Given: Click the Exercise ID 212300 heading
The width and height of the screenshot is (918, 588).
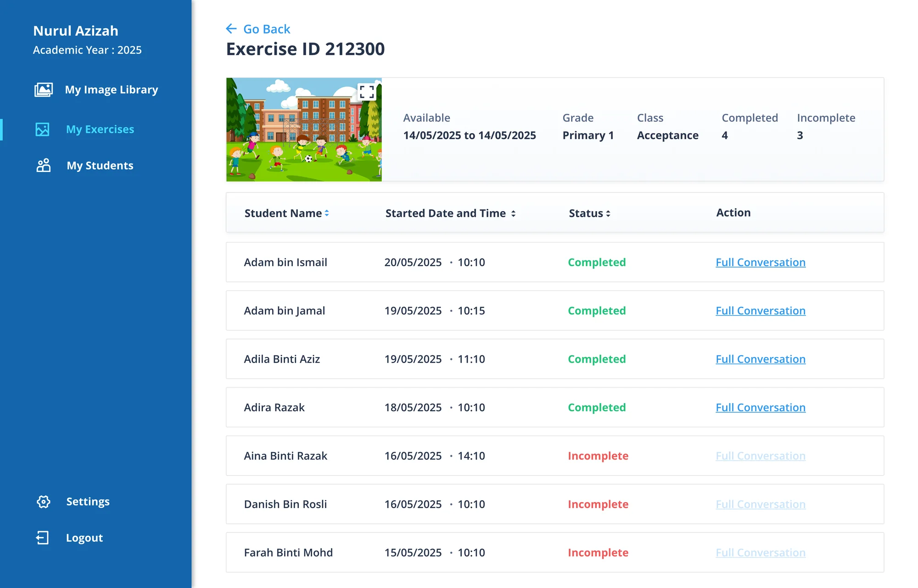Looking at the screenshot, I should (305, 49).
